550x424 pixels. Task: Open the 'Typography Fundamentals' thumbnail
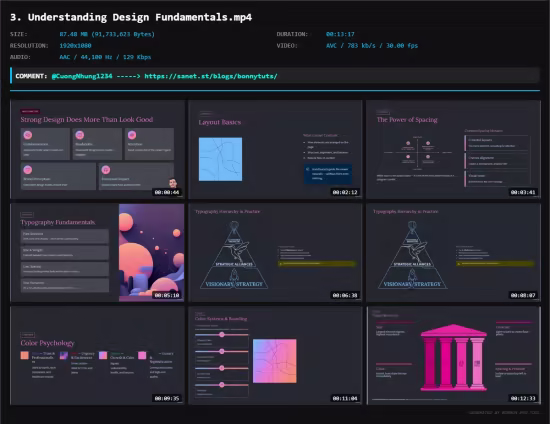click(98, 253)
